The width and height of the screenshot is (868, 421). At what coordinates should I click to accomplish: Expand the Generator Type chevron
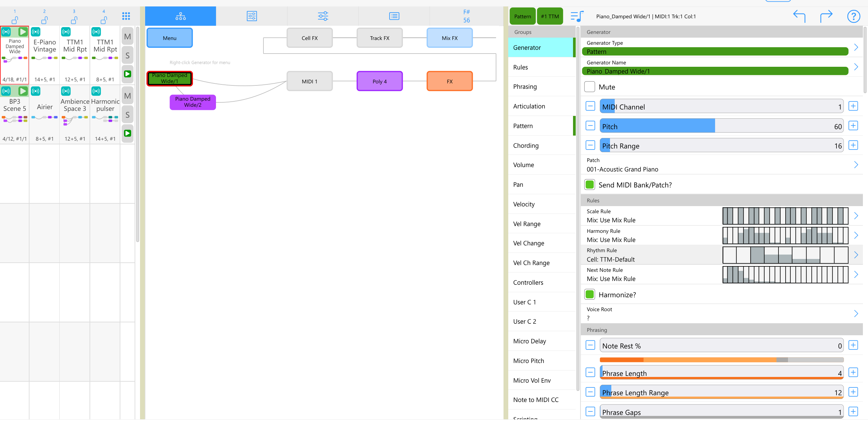pyautogui.click(x=856, y=47)
